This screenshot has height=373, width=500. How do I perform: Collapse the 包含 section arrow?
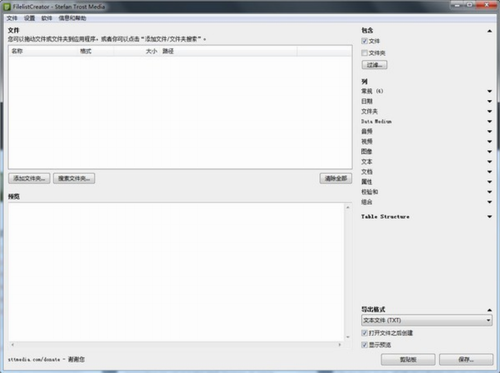489,31
